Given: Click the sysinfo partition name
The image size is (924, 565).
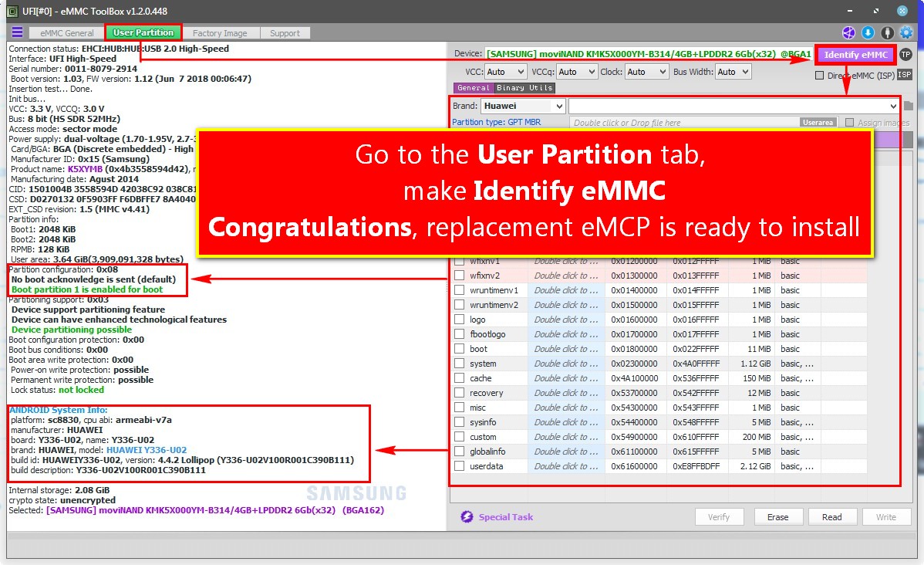Looking at the screenshot, I should pyautogui.click(x=483, y=422).
